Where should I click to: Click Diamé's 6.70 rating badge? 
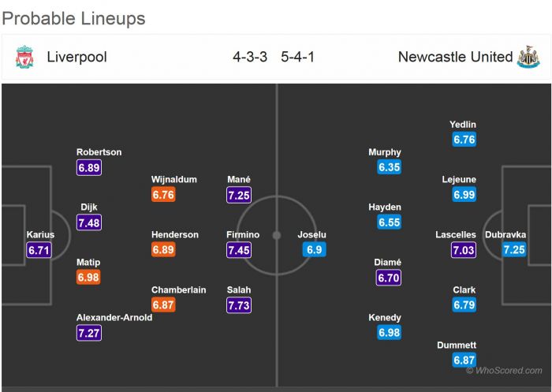coord(390,278)
